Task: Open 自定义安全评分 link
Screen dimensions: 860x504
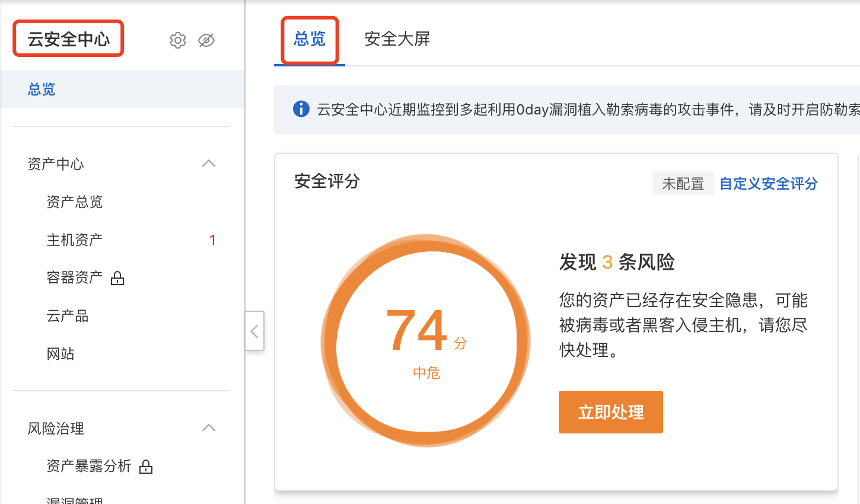Action: coord(768,184)
